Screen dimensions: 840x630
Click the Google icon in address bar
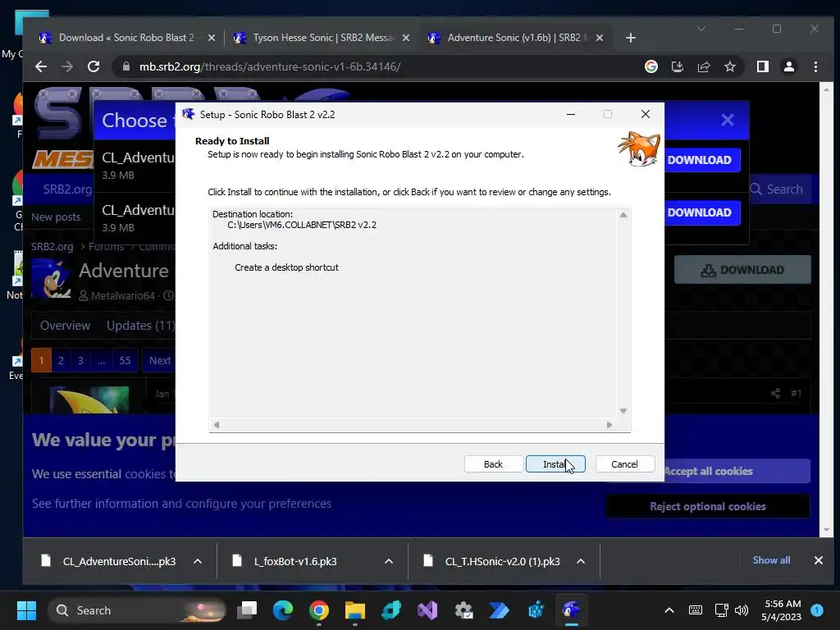pos(651,66)
